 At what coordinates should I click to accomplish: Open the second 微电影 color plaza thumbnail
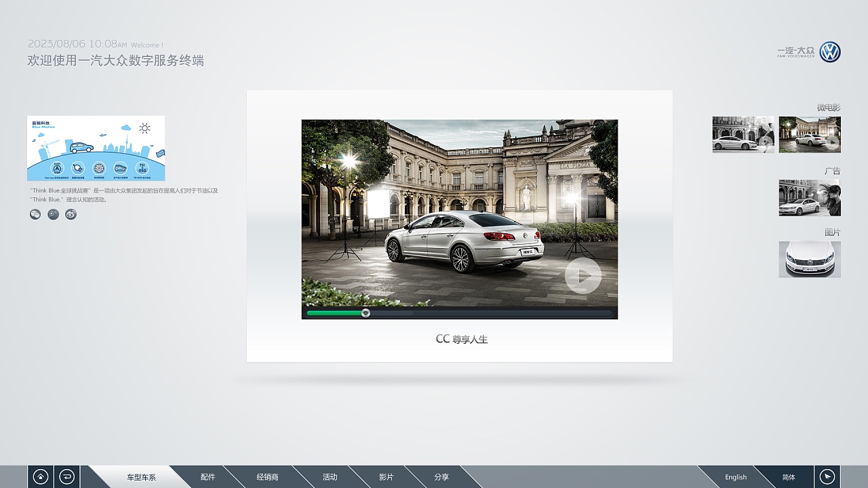[x=810, y=134]
